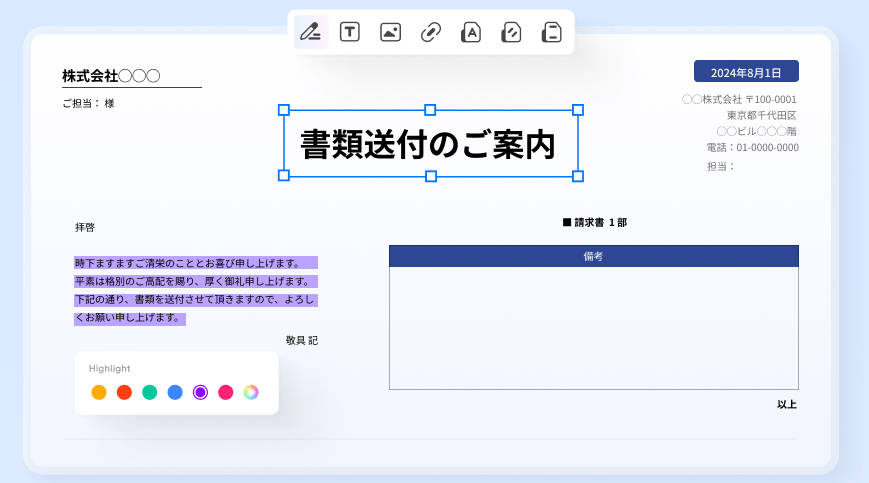Viewport: 869px width, 483px height.
Task: Pick the selected purple highlight color
Action: tap(200, 392)
